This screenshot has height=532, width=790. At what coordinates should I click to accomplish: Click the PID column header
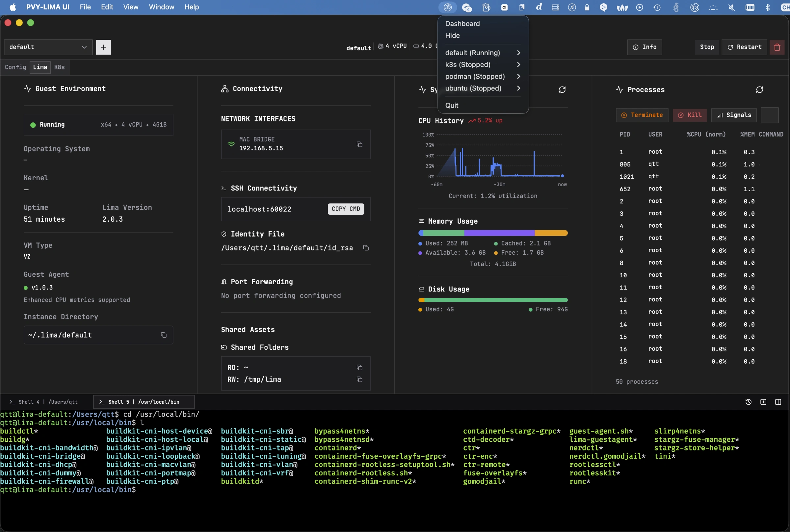pos(625,135)
